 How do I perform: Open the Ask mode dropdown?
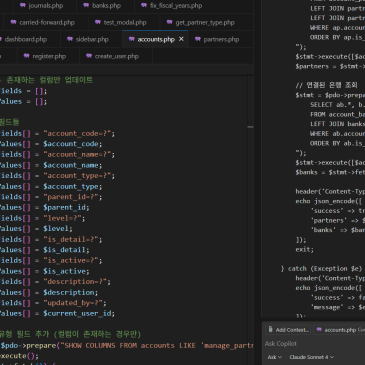[275, 357]
